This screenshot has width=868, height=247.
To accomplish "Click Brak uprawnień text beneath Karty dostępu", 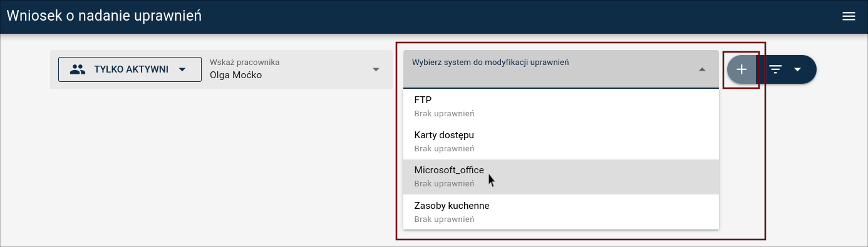I will point(444,149).
